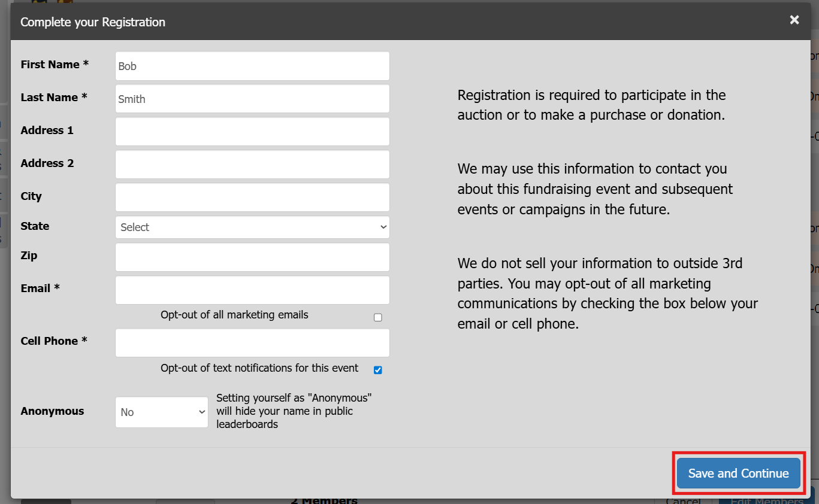This screenshot has width=819, height=504.
Task: Select the Address 2 input field
Action: pos(252,164)
